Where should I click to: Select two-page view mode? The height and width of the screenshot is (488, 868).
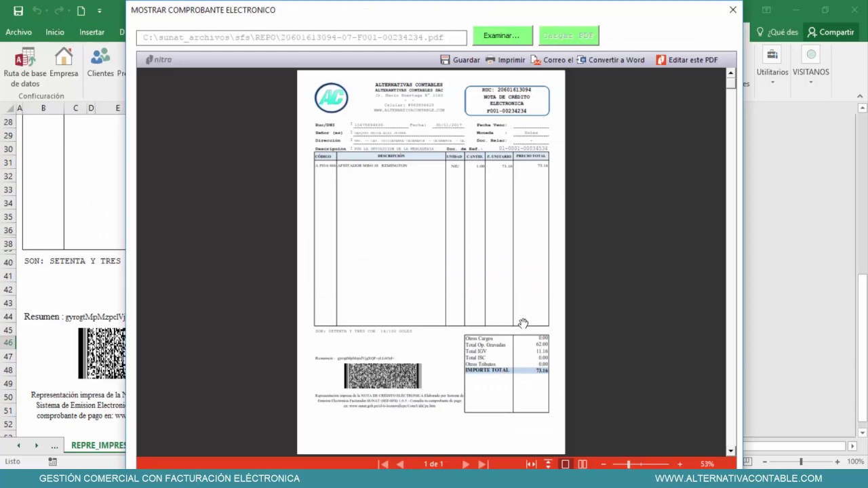(x=583, y=464)
